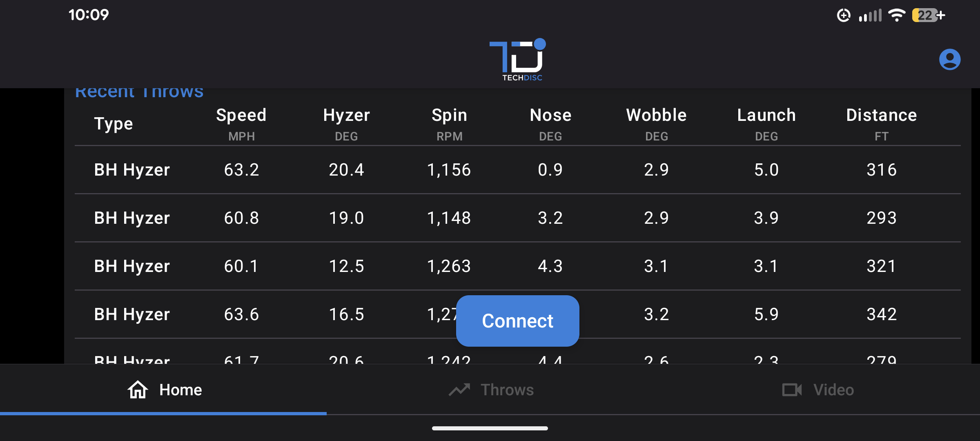
Task: Tap the orientation lock status icon
Action: [x=843, y=16]
